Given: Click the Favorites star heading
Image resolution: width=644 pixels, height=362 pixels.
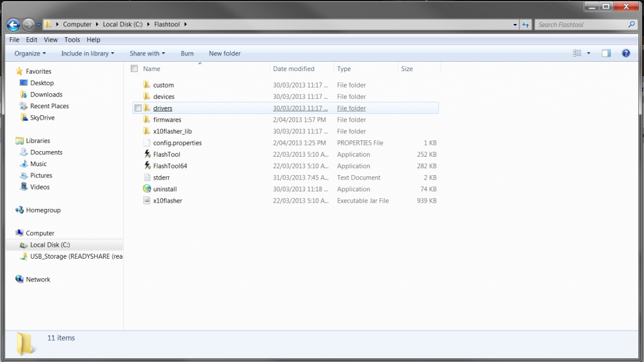Looking at the screenshot, I should [33, 71].
